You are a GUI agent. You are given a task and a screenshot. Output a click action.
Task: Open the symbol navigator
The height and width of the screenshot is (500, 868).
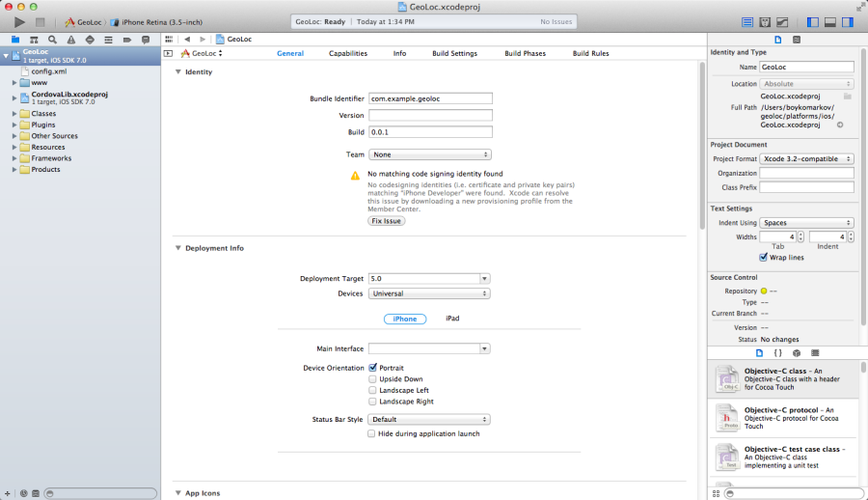34,40
